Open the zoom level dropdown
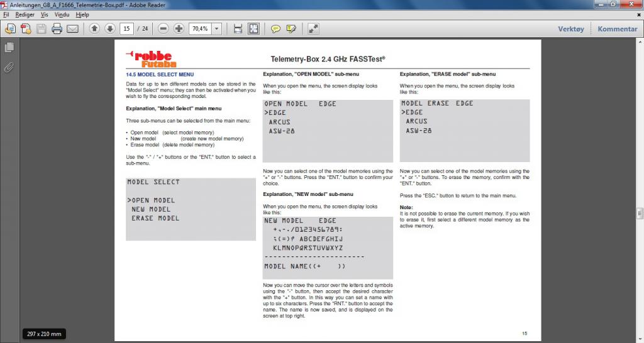This screenshot has height=343, width=644. (217, 29)
